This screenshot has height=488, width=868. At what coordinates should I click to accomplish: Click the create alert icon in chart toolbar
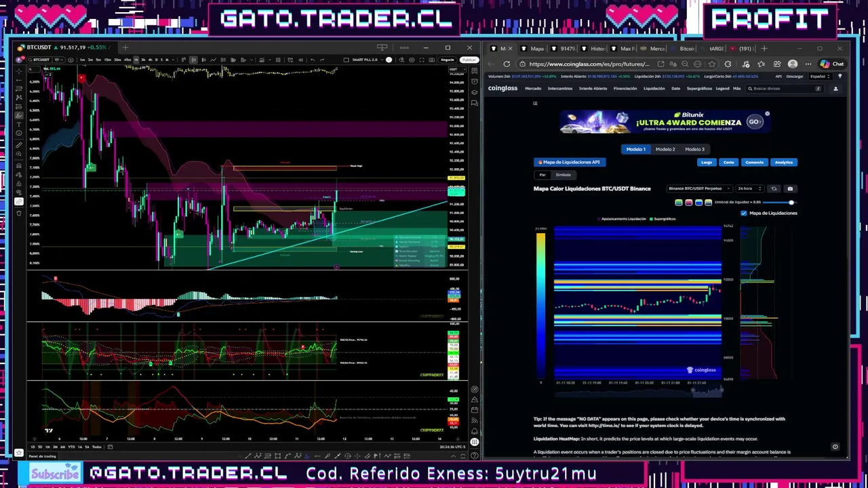click(x=290, y=60)
